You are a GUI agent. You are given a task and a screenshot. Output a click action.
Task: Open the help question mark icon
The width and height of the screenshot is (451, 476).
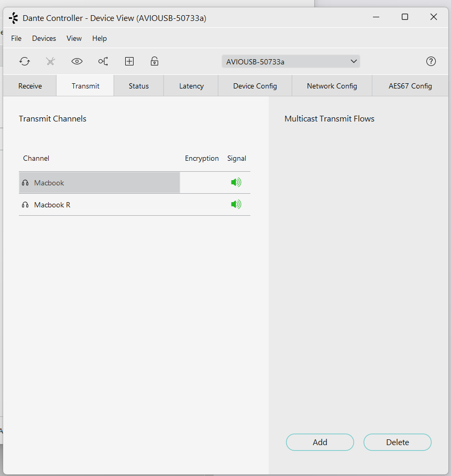point(431,61)
